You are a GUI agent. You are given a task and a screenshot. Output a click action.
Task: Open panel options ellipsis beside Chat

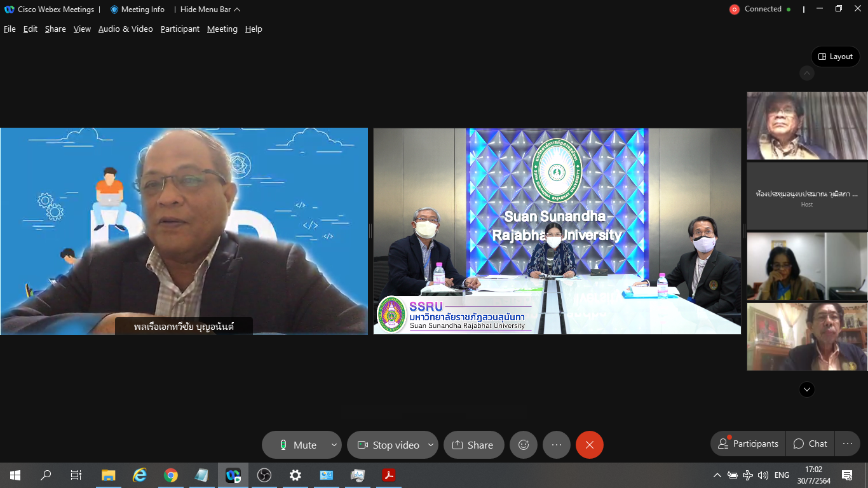(x=847, y=444)
